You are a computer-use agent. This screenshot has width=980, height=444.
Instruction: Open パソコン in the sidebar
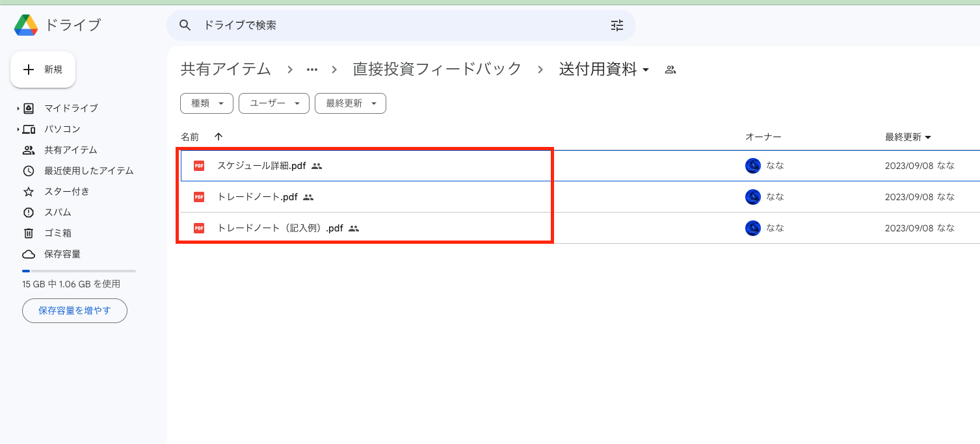(62, 129)
